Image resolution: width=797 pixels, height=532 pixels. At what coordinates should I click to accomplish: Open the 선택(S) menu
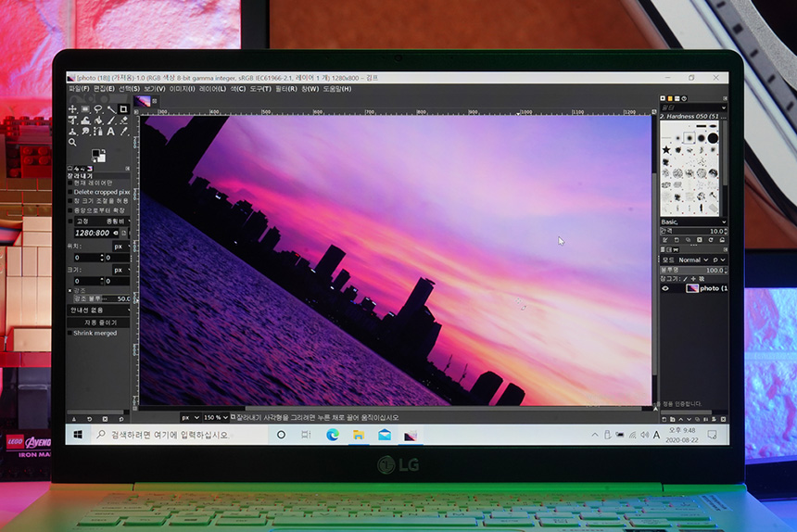129,89
